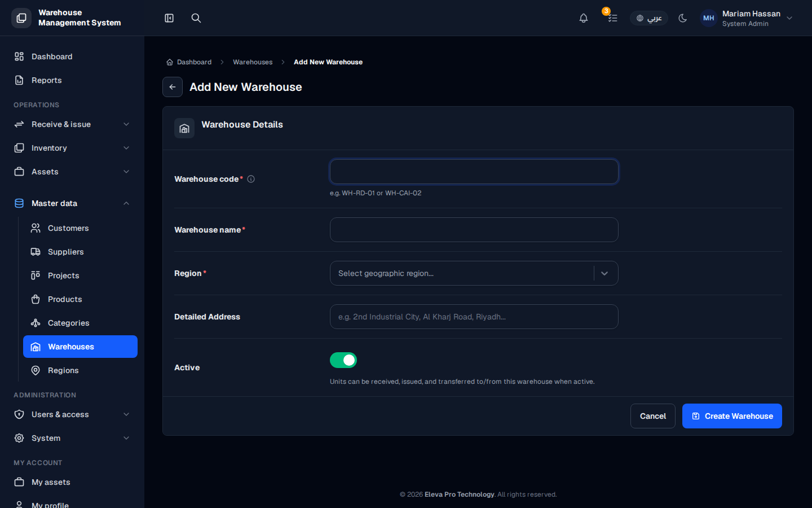This screenshot has height=508, width=812.
Task: Expand Receive & issue menu
Action: [x=72, y=124]
